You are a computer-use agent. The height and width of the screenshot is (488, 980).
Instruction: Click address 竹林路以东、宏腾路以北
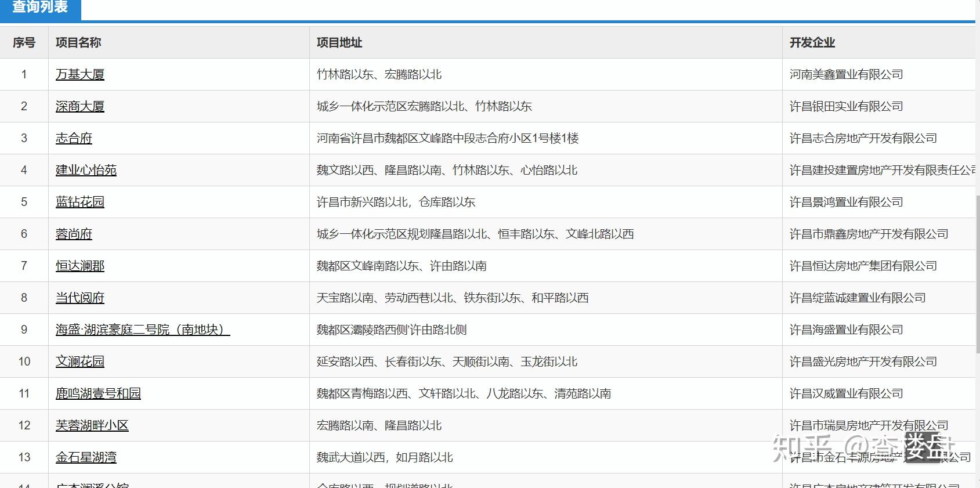[379, 74]
